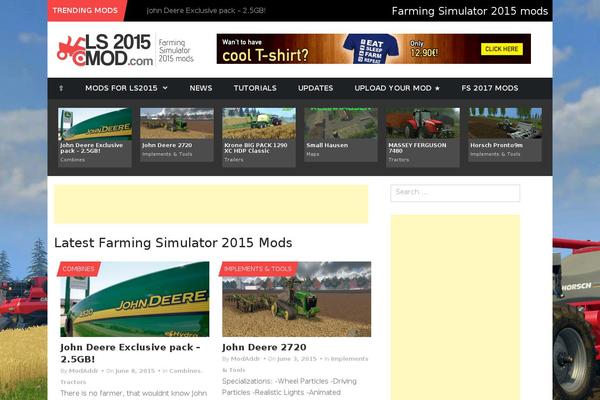Open Trailers category under Krone BIG PACK
The width and height of the screenshot is (600, 400).
click(233, 160)
